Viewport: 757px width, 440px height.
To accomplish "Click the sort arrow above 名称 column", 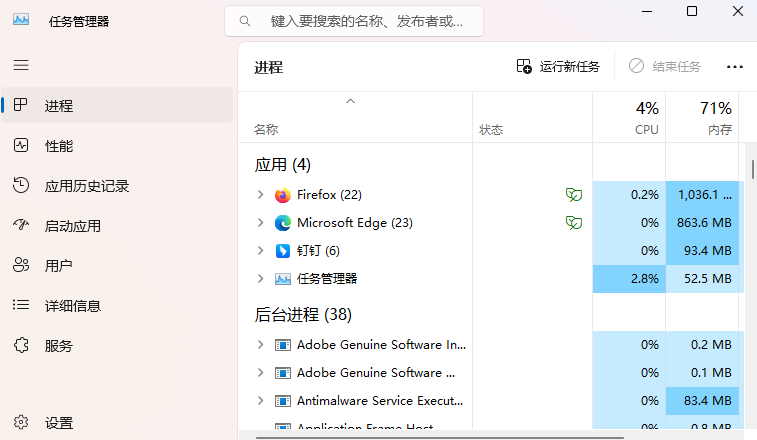I will (350, 101).
